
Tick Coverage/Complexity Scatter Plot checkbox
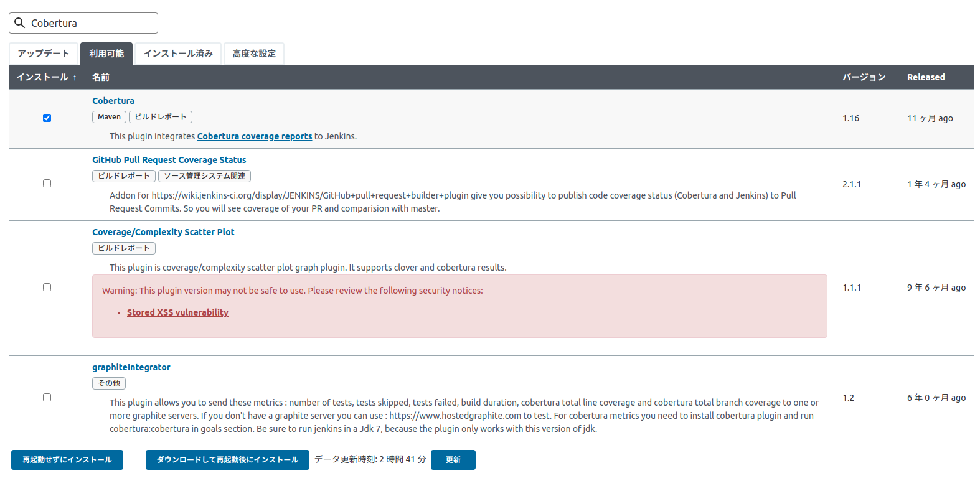point(47,287)
